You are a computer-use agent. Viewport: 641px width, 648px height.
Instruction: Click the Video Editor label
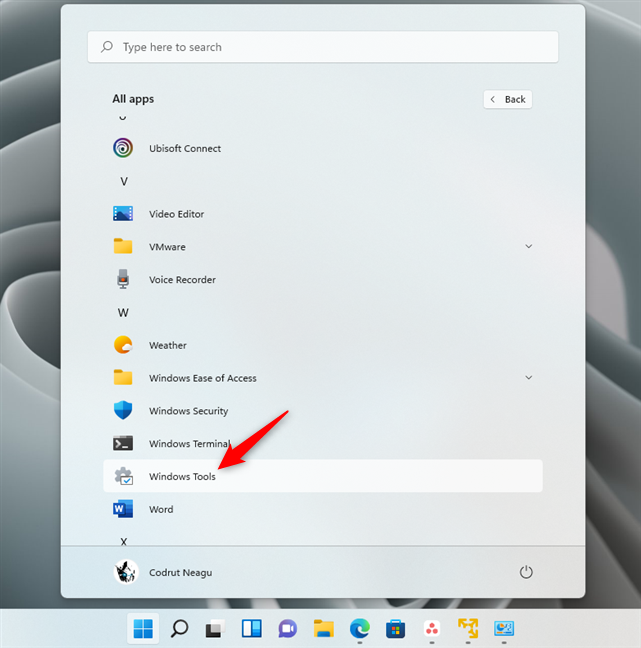pos(176,214)
